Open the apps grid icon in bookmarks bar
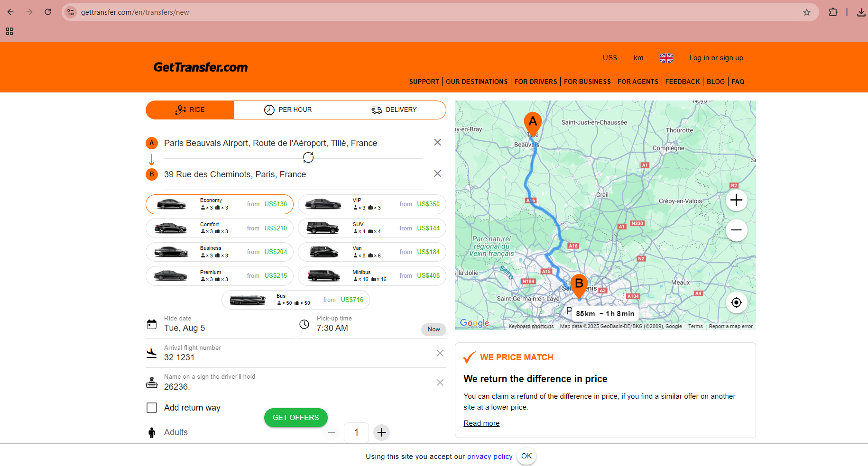The height and width of the screenshot is (466, 868). (x=9, y=31)
